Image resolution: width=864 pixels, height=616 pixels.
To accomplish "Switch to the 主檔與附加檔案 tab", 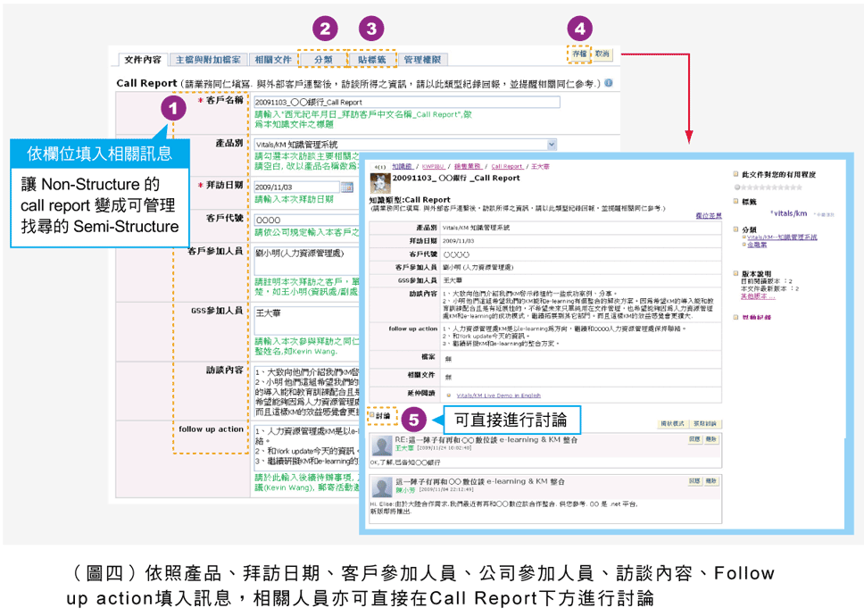I will coord(207,60).
